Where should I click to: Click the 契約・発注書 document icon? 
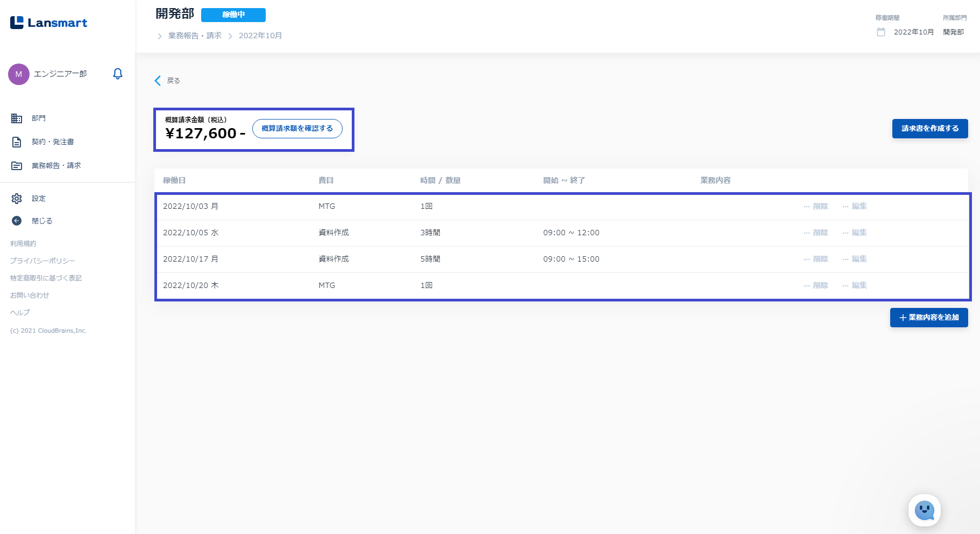(x=17, y=142)
